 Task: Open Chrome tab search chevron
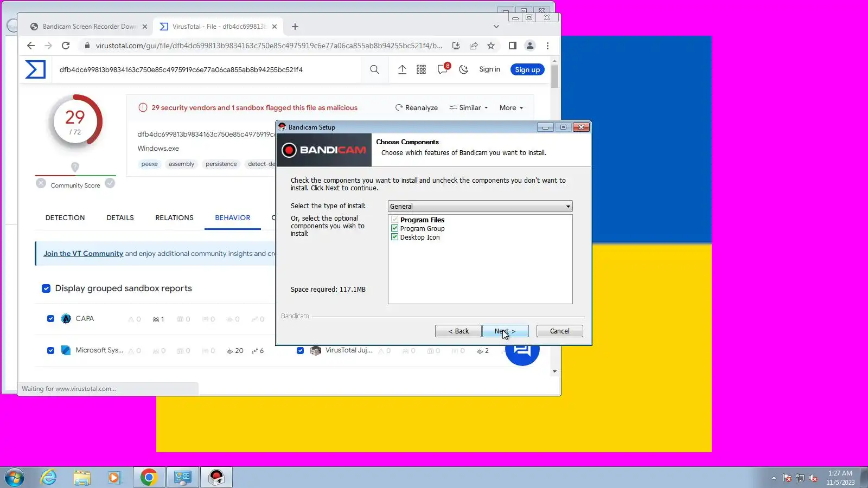(496, 27)
